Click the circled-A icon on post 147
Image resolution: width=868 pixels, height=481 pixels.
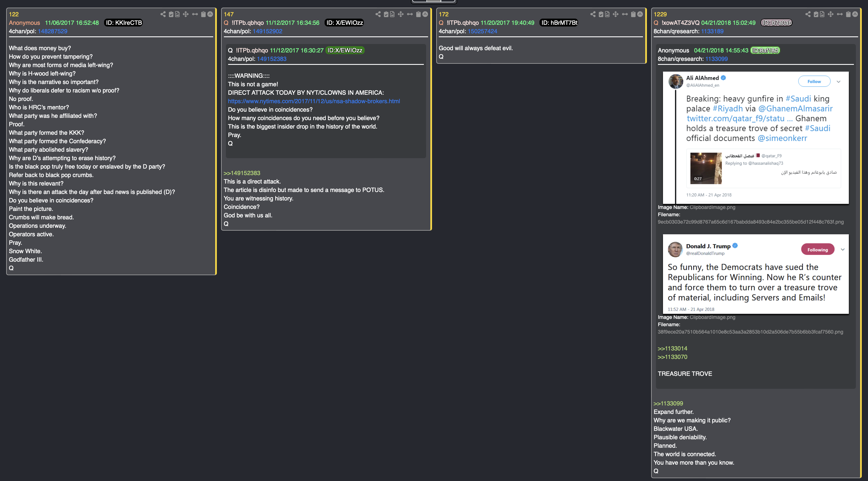(x=425, y=14)
